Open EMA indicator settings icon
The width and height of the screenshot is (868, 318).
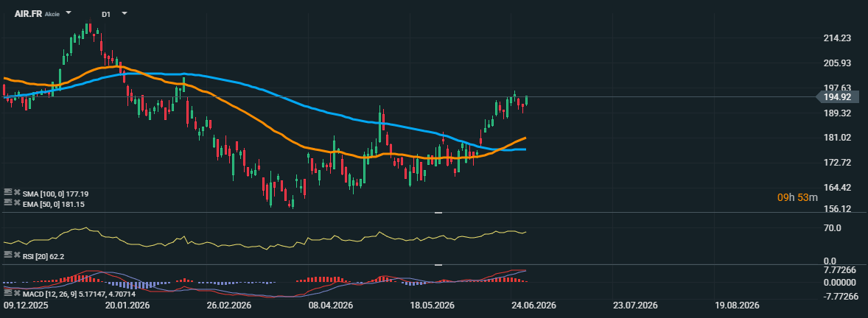click(8, 203)
